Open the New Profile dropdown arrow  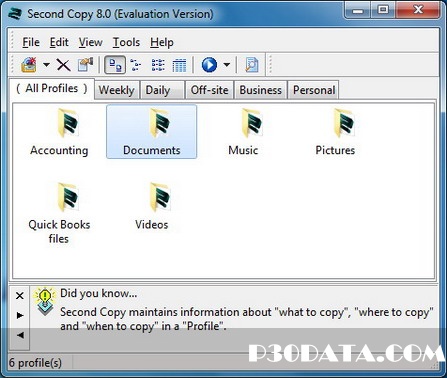pyautogui.click(x=46, y=64)
